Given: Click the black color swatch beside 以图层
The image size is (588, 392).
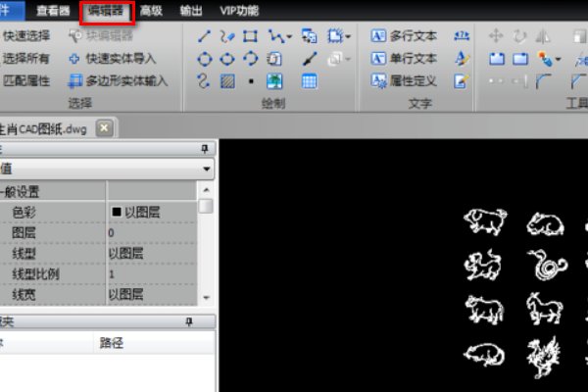Looking at the screenshot, I should tap(117, 212).
